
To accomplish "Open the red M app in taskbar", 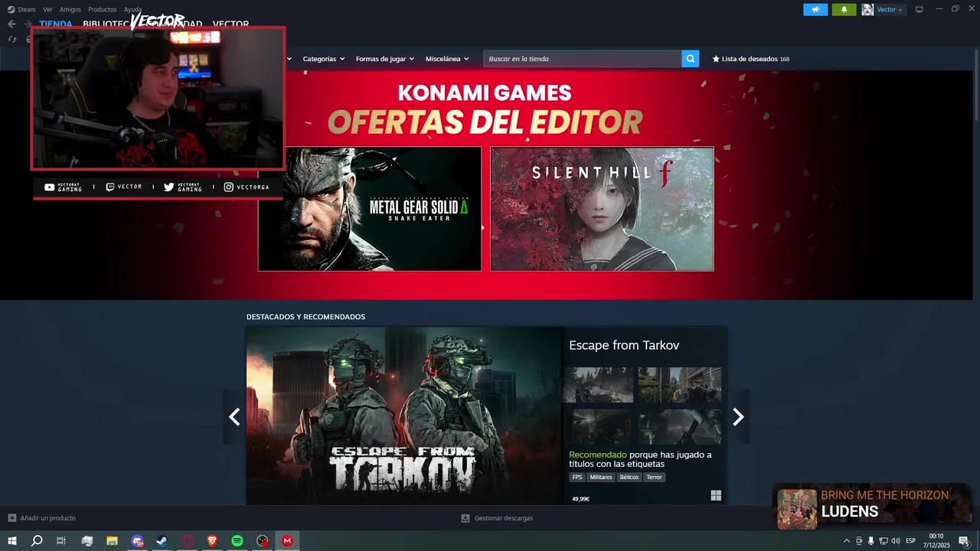I will tap(287, 541).
